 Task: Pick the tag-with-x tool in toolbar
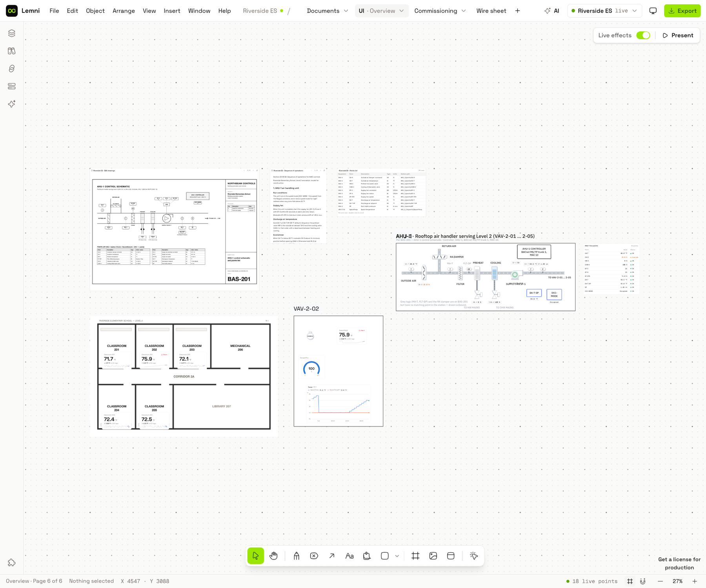tap(314, 556)
